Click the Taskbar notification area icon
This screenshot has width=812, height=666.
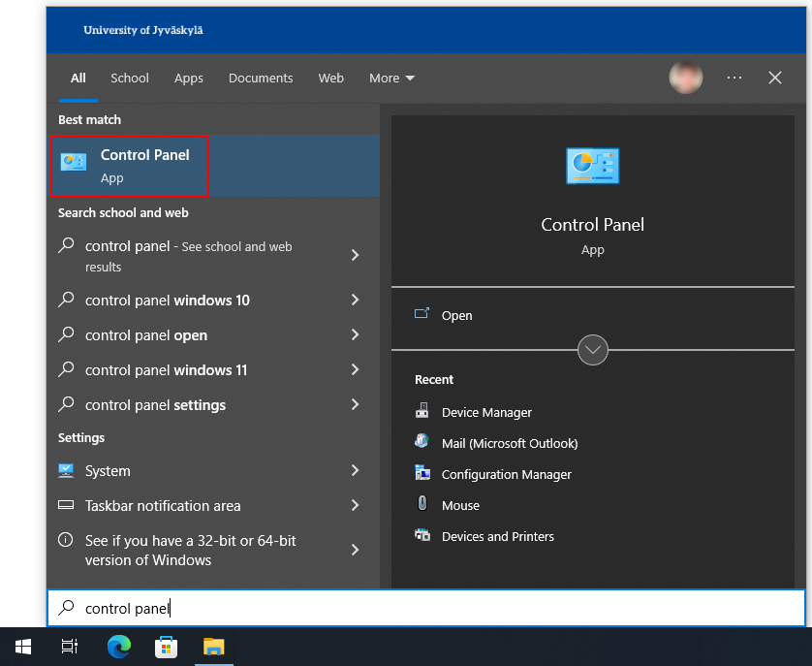[x=66, y=505]
